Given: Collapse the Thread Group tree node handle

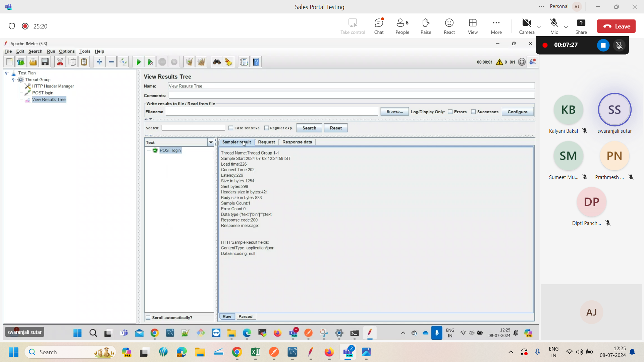Looking at the screenshot, I should 13,80.
